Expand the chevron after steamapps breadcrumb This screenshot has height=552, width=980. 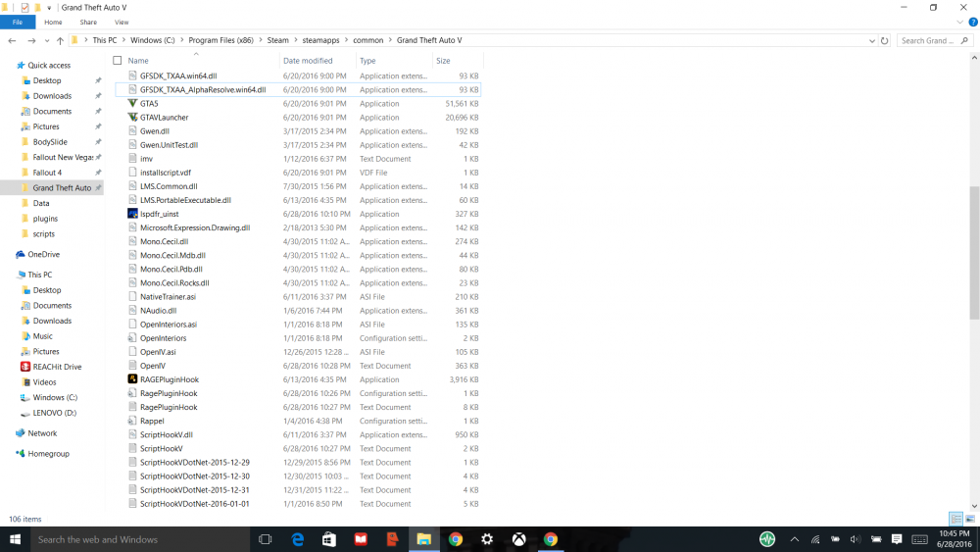tap(346, 40)
